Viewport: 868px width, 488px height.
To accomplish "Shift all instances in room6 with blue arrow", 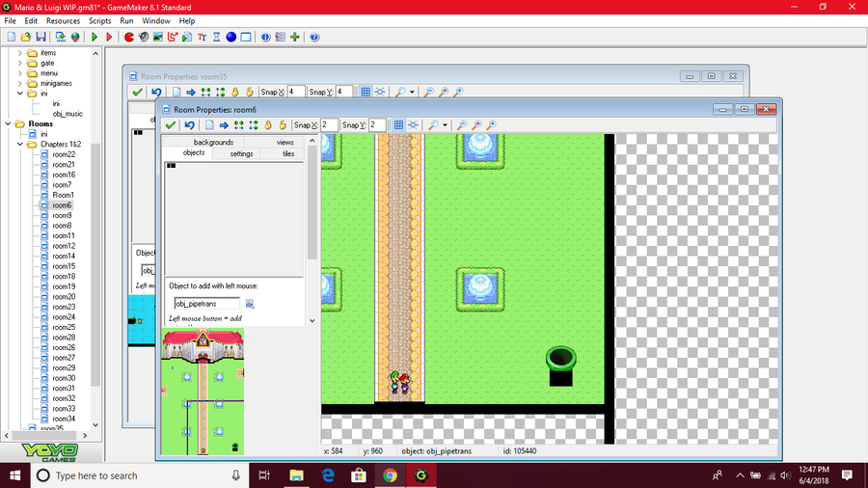I will coord(224,125).
